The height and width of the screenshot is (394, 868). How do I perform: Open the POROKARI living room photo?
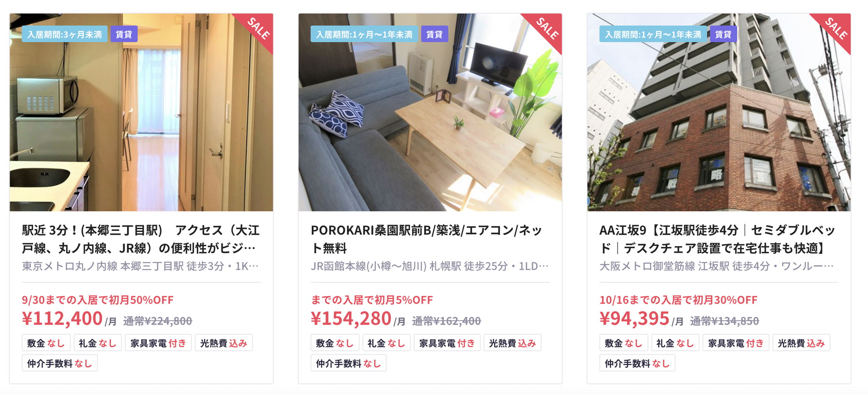point(430,112)
